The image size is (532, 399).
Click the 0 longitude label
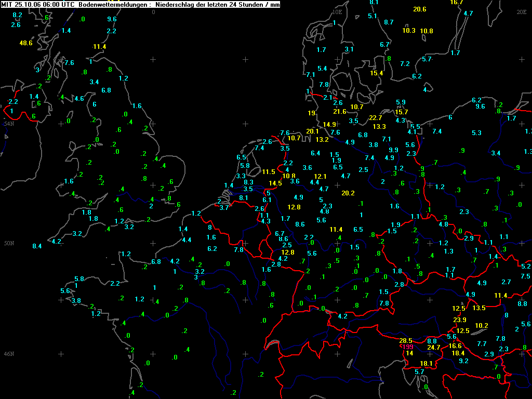click(153, 12)
